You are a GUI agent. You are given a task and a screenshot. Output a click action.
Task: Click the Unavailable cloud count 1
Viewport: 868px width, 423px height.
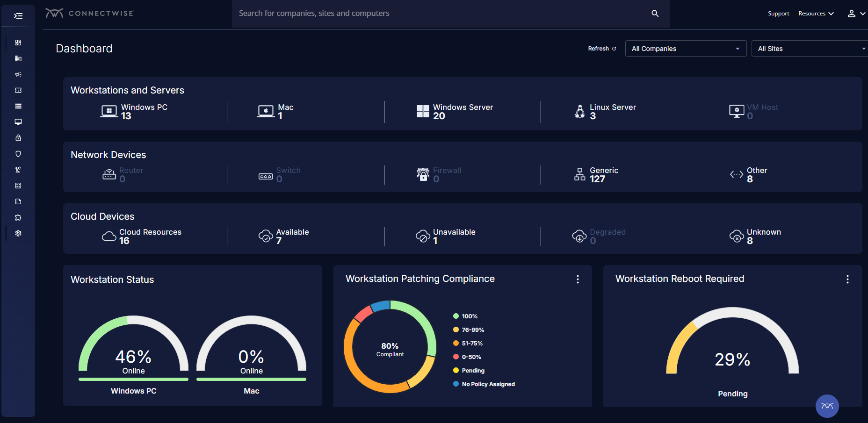pos(435,241)
